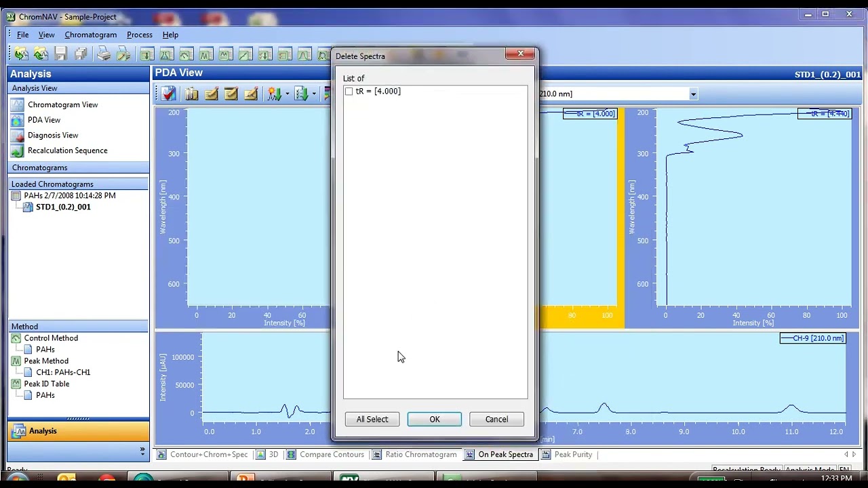Select STD1_(0.2)_001 in Loaded Chromatograms
Screen dimensions: 868x488
[x=63, y=207]
